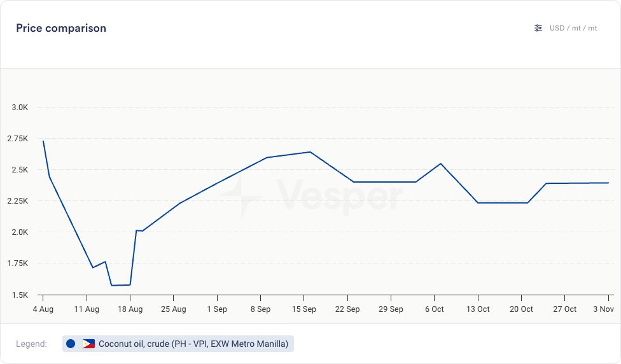
Task: Click the 3.0K price axis label
Action: coord(20,108)
